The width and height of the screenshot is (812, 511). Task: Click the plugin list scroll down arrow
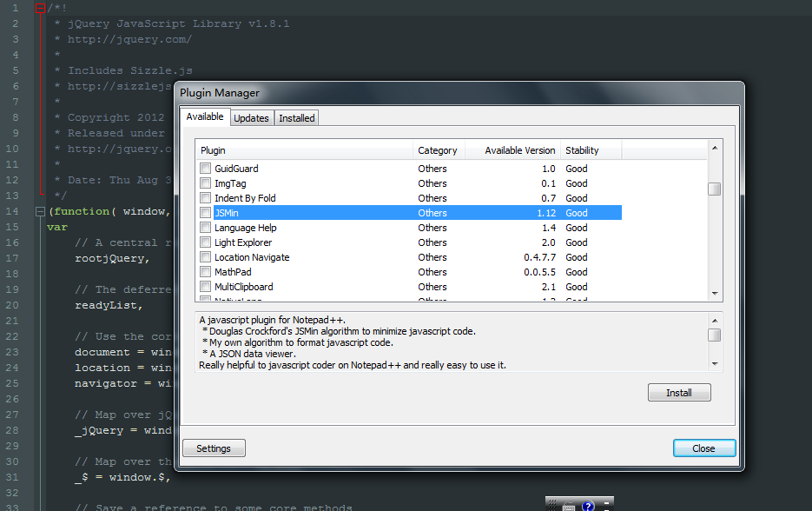[x=714, y=295]
